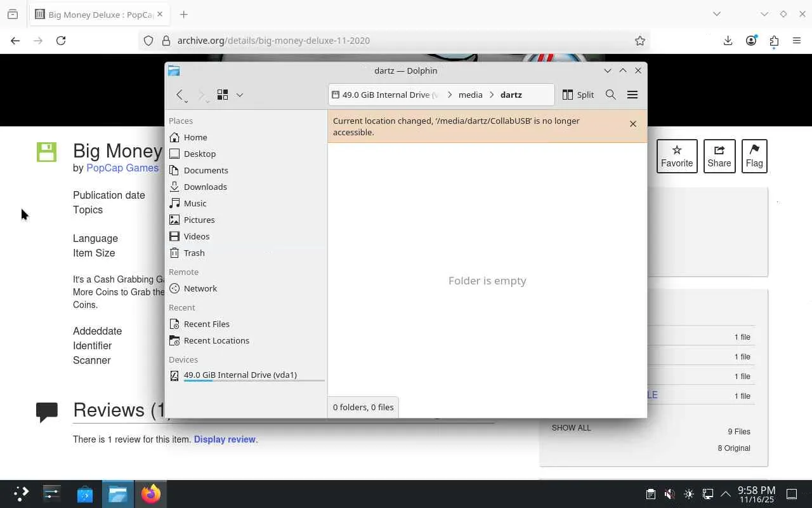This screenshot has height=508, width=812.
Task: Click the '49.0 GiB Internal Drive' breadcrumb
Action: (x=386, y=95)
